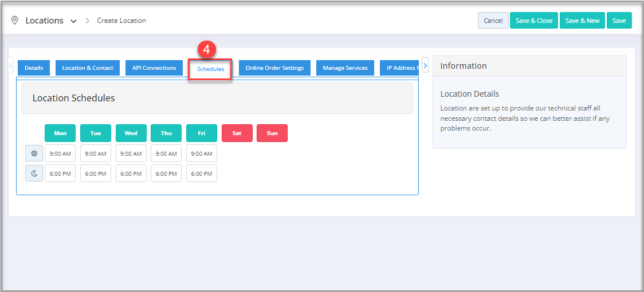Change Tuesday 9:00 AM opening time

click(96, 153)
